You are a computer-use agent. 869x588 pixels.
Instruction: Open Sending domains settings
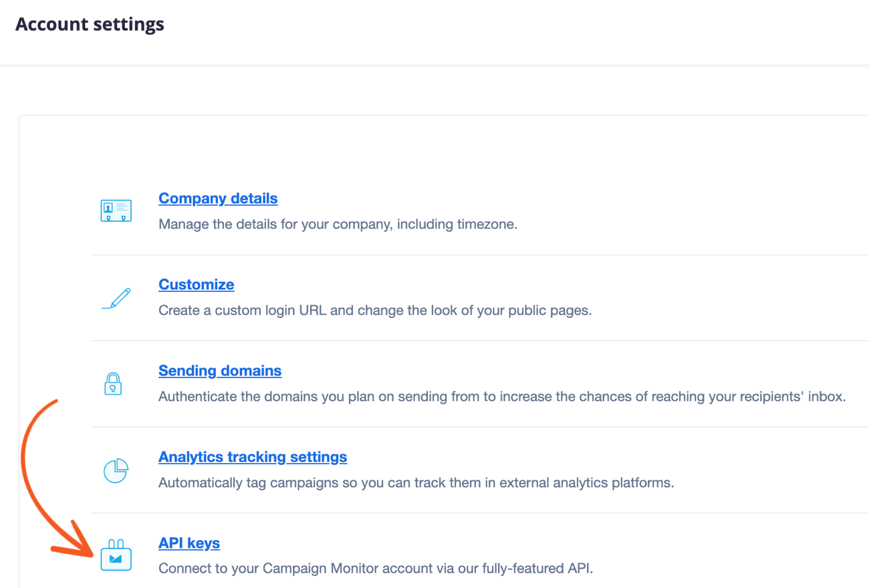pos(220,371)
